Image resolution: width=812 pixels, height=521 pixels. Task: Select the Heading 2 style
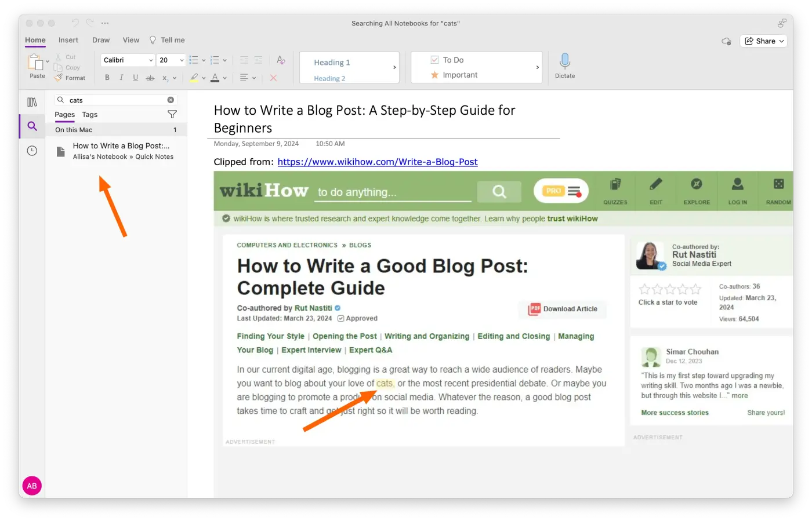pos(329,79)
